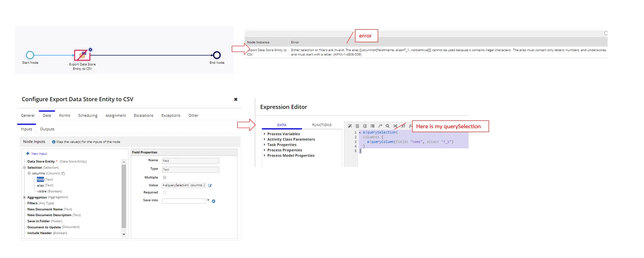Click the Start Node circle in the diagram
The height and width of the screenshot is (258, 644).
pyautogui.click(x=30, y=55)
